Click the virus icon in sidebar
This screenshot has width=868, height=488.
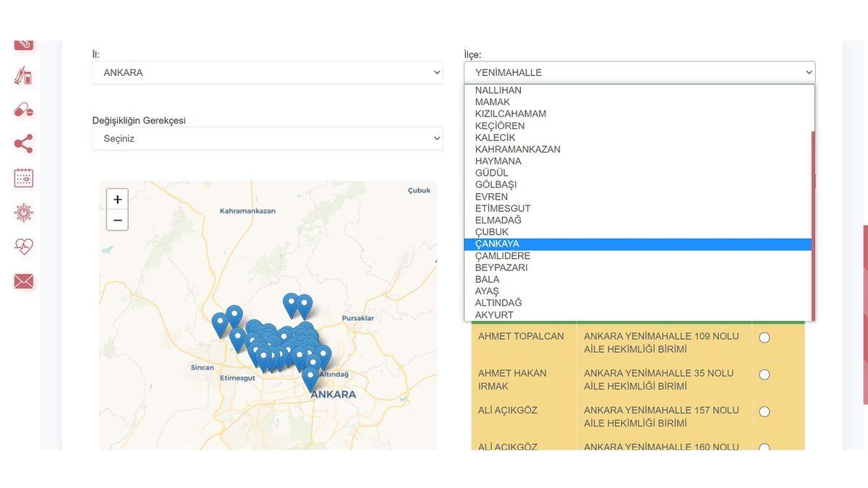tap(23, 213)
